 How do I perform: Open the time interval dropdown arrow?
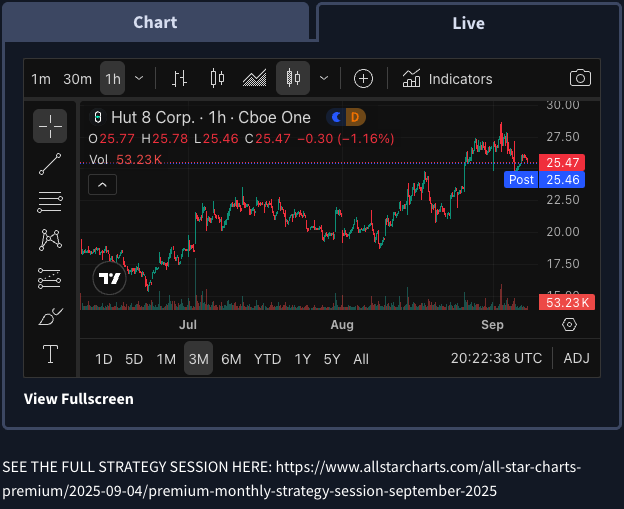139,78
